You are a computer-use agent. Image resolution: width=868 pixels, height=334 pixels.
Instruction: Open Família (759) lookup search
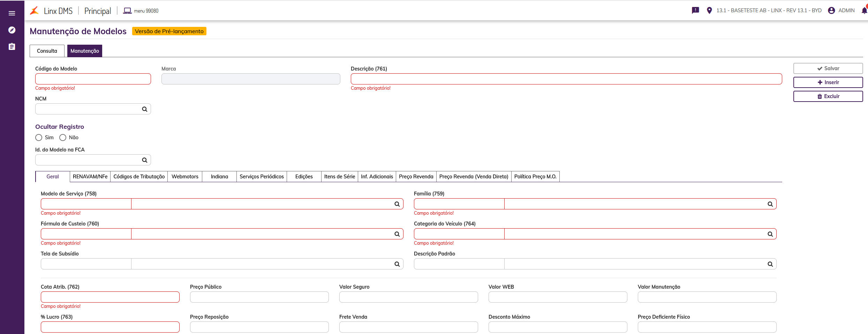click(x=770, y=204)
